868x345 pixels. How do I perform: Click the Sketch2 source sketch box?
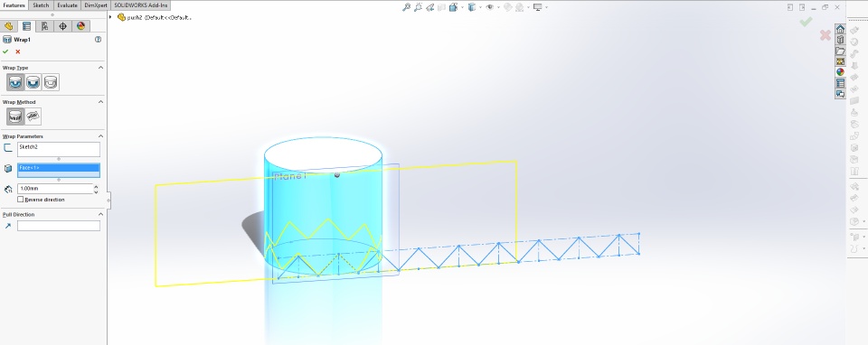coord(59,149)
